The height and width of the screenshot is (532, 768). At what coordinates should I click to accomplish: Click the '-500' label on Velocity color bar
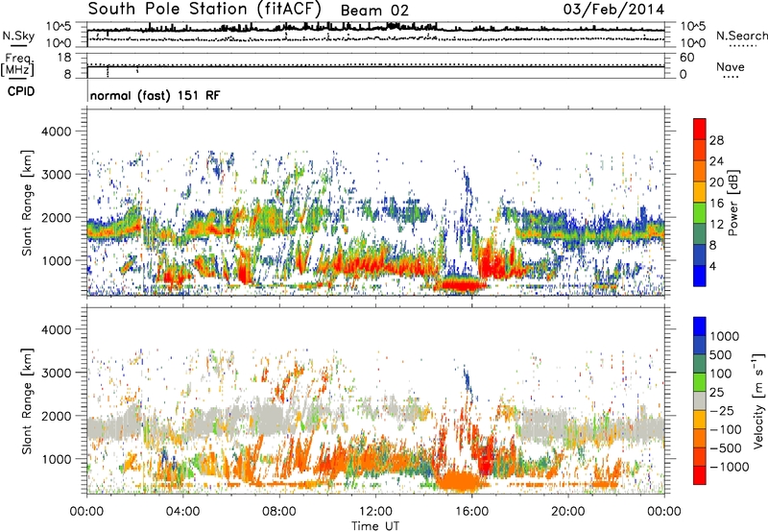(725, 448)
